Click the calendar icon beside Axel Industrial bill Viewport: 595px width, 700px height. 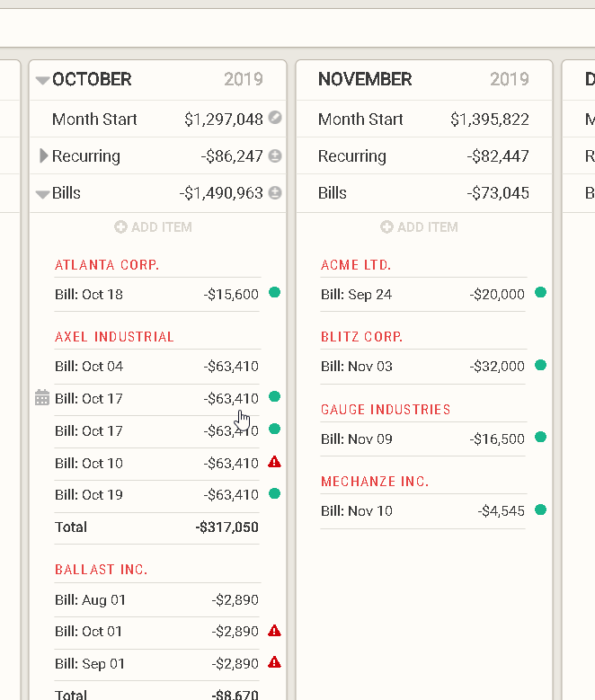(42, 398)
